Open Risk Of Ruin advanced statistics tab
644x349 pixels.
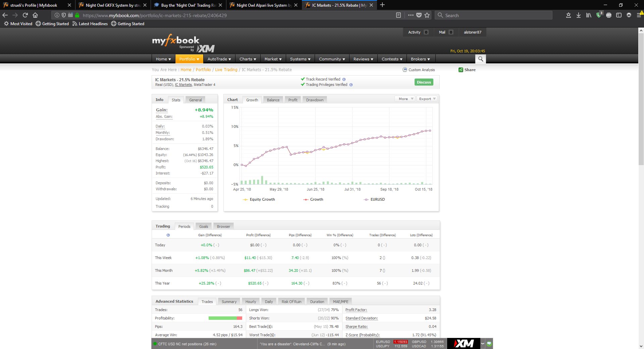click(x=291, y=302)
